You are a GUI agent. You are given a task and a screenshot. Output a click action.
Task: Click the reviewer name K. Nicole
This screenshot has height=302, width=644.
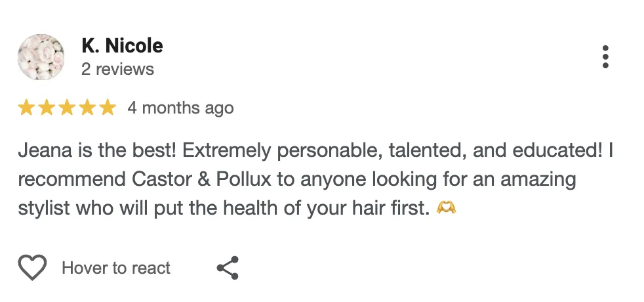tap(122, 46)
